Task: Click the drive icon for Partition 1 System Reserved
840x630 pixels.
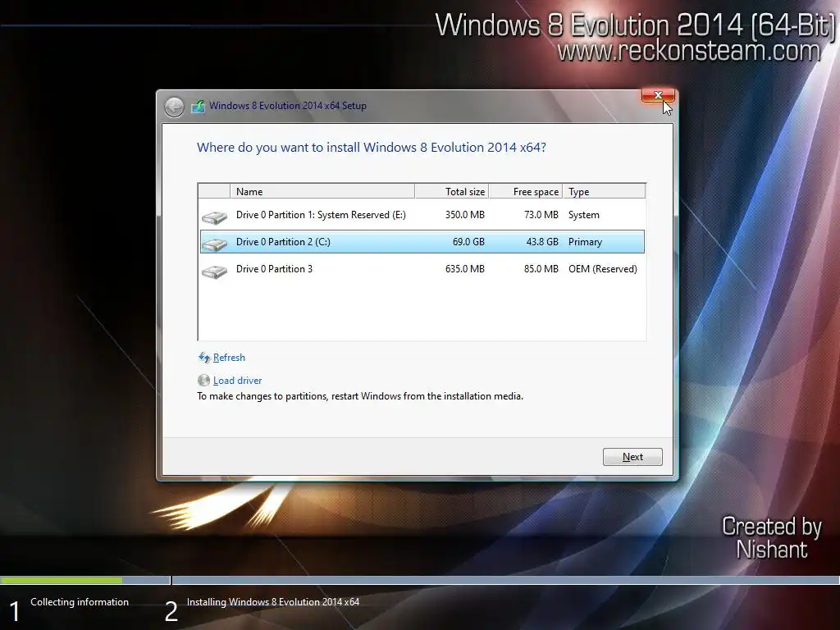Action: (x=214, y=217)
